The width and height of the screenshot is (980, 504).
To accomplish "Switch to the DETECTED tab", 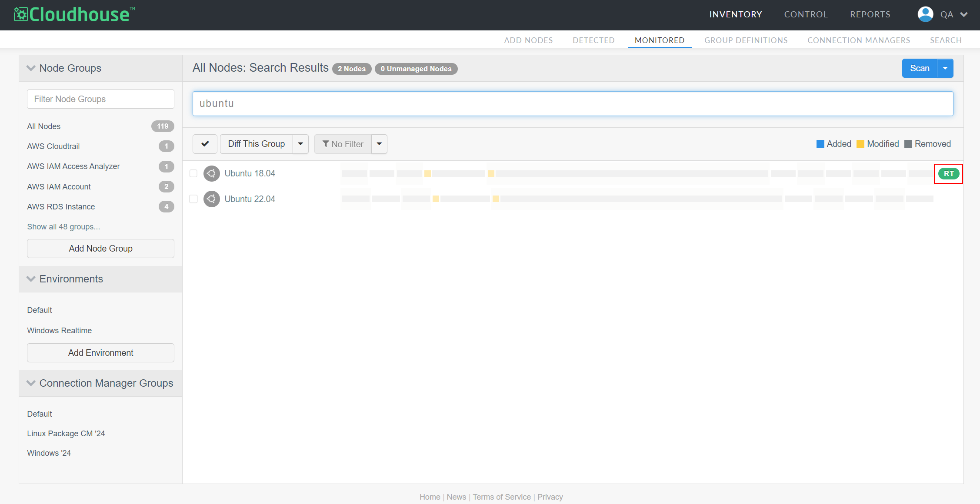I will pyautogui.click(x=593, y=40).
